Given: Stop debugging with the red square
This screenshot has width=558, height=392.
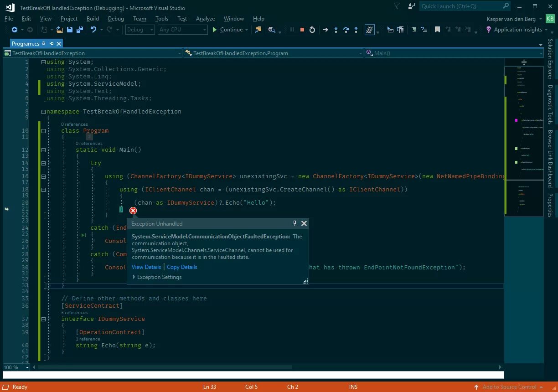Looking at the screenshot, I should pyautogui.click(x=302, y=30).
